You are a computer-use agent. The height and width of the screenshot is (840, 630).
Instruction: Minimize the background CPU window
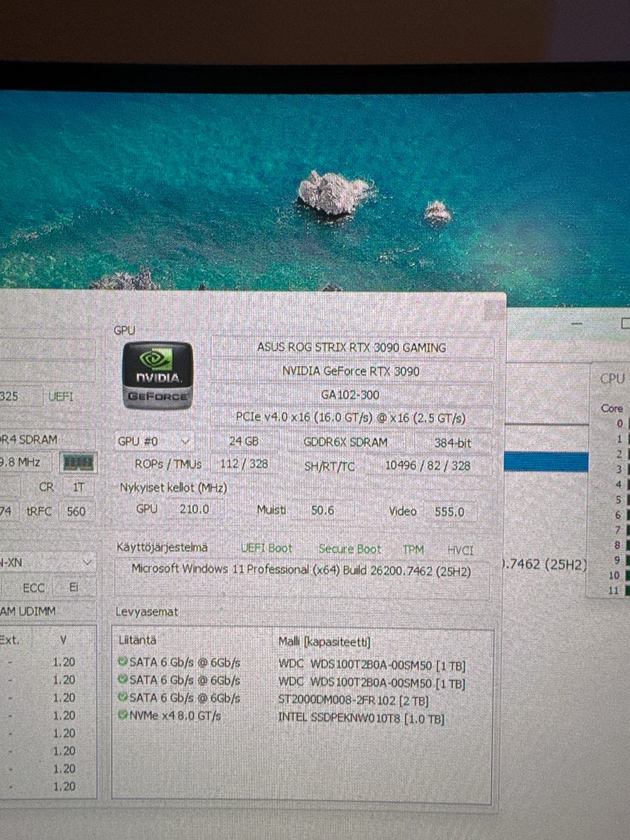pyautogui.click(x=577, y=323)
